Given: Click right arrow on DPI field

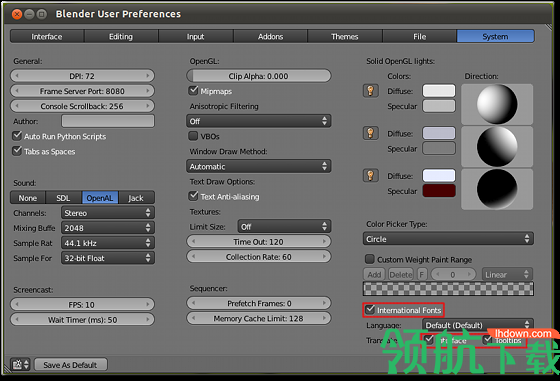Looking at the screenshot, I should pyautogui.click(x=148, y=76).
